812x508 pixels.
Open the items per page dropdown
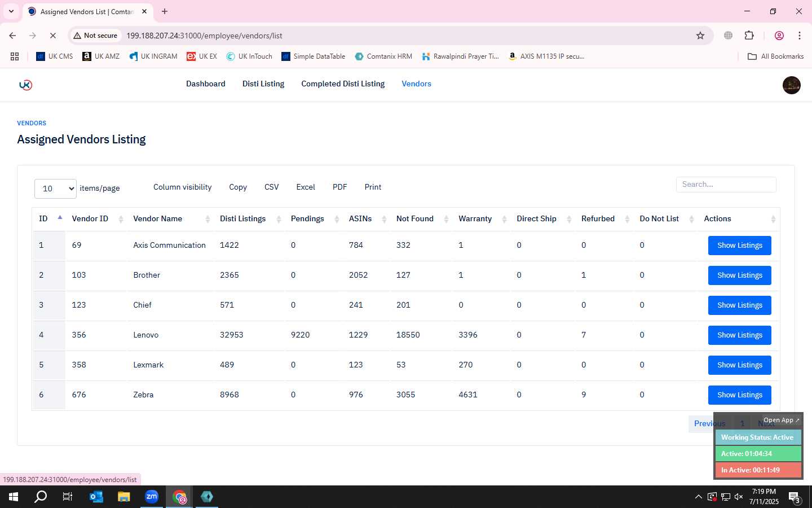[55, 189]
